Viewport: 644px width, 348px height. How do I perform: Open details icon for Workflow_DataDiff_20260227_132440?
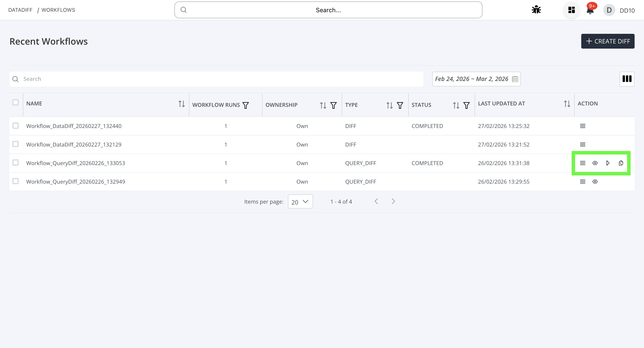582,126
